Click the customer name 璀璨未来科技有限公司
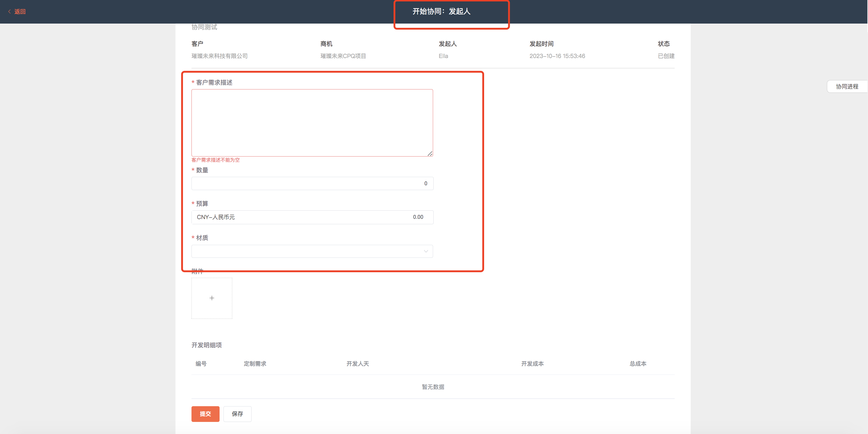The height and width of the screenshot is (434, 868). coord(219,56)
